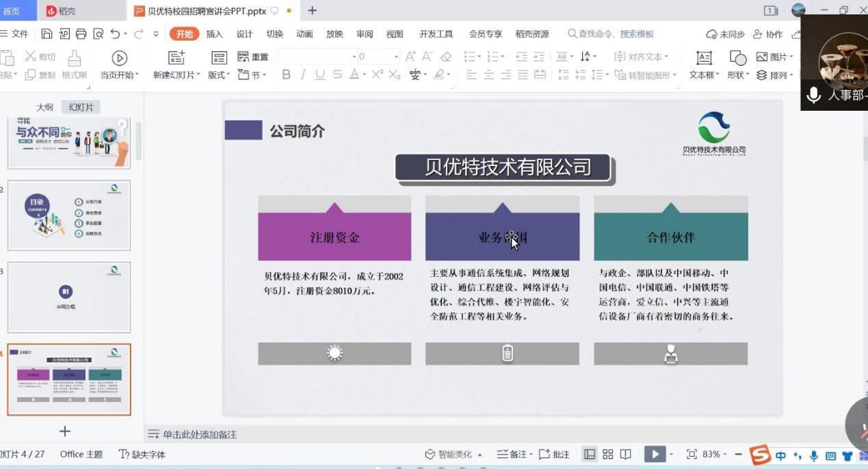Click the fit-slide-to-window icon
The width and height of the screenshot is (868, 469).
692,455
